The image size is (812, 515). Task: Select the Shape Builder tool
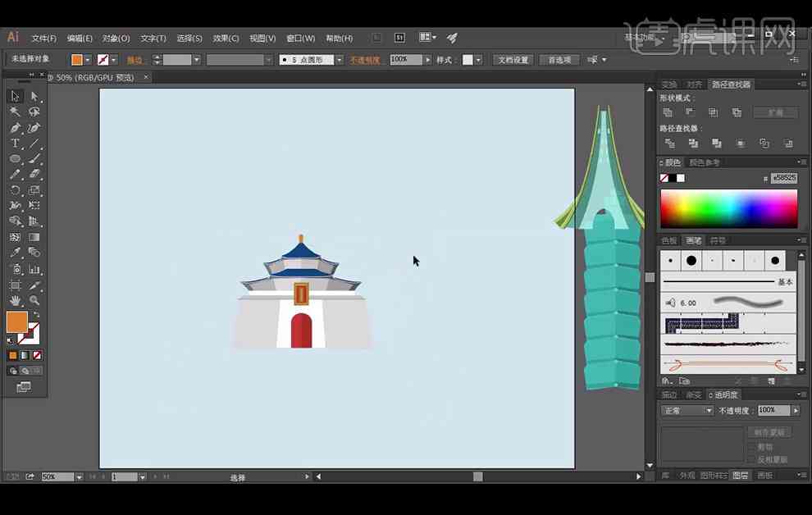[15, 221]
